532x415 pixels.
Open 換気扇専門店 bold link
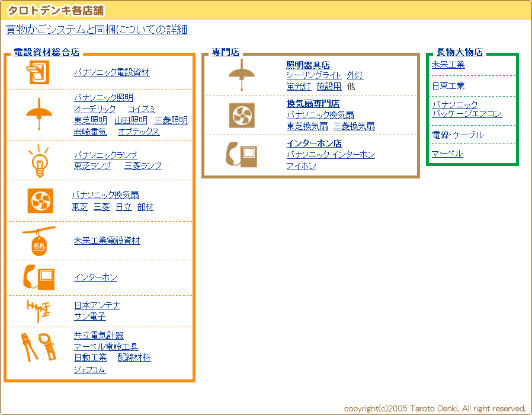(x=313, y=104)
